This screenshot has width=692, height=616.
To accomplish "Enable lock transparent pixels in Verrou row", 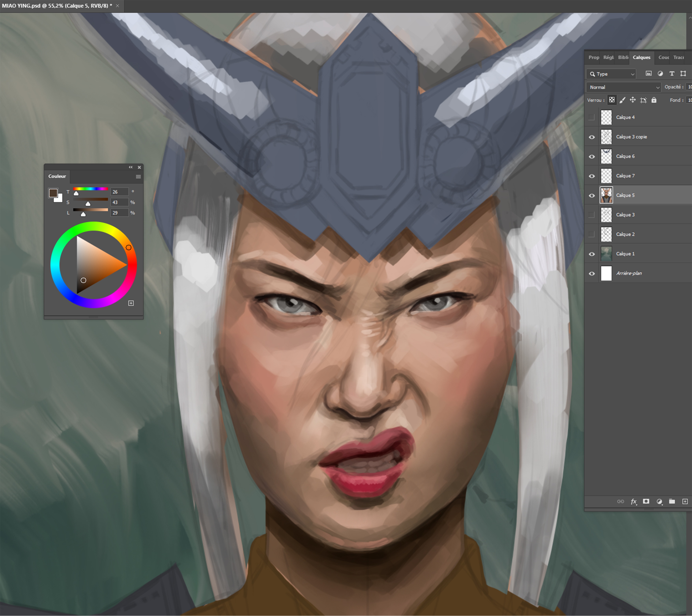I will 612,100.
